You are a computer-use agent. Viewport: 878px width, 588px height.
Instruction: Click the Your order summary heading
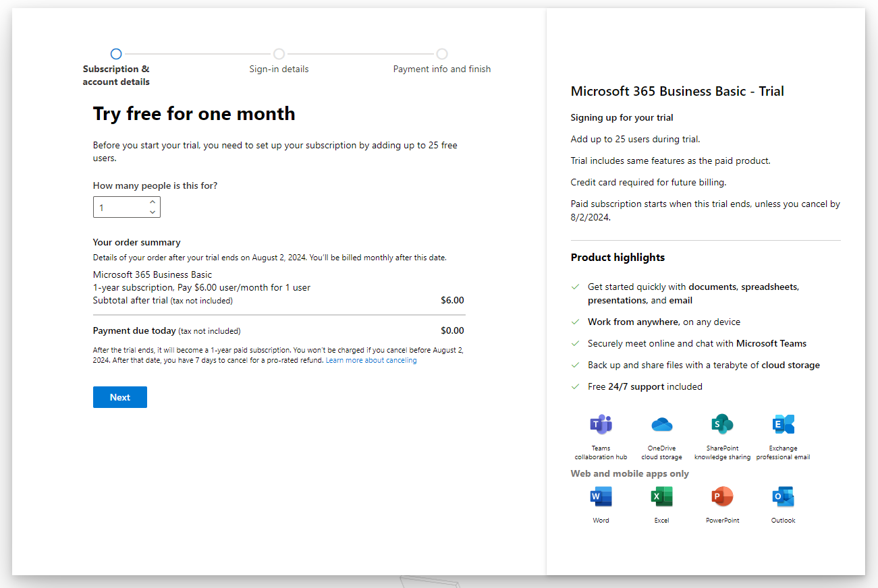pos(137,242)
